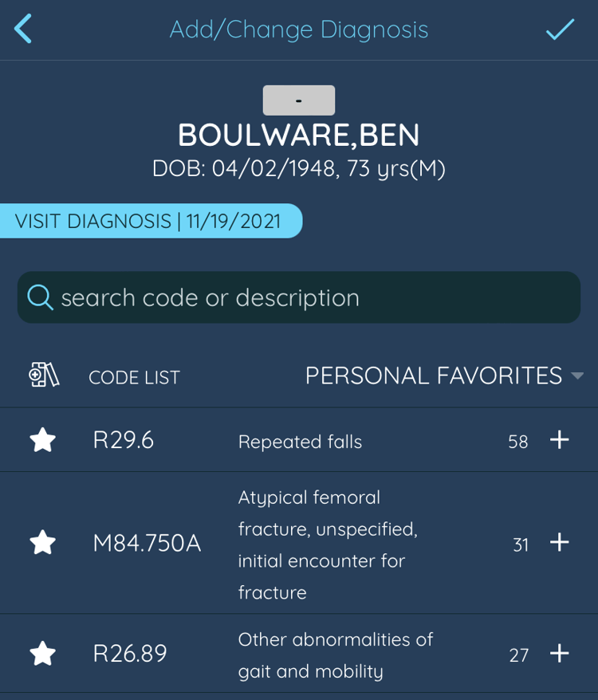Click the back arrow to exit diagnosis screen
This screenshot has height=700, width=598.
(x=22, y=29)
